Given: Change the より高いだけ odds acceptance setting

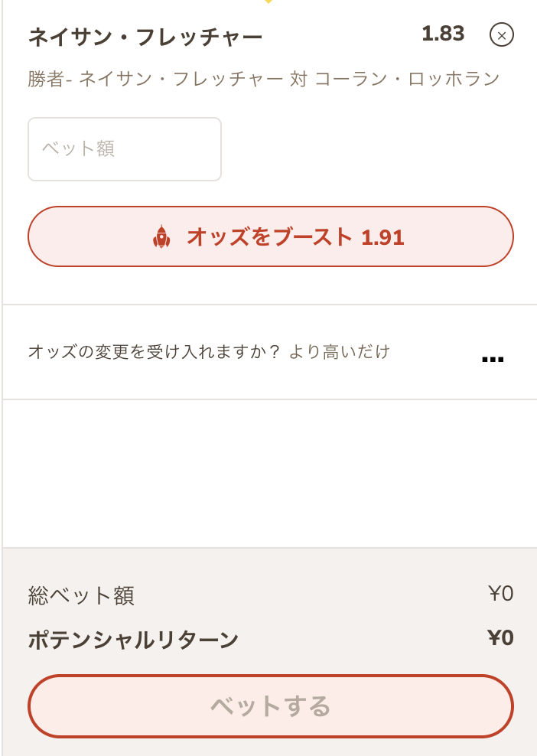Looking at the screenshot, I should click(x=339, y=352).
